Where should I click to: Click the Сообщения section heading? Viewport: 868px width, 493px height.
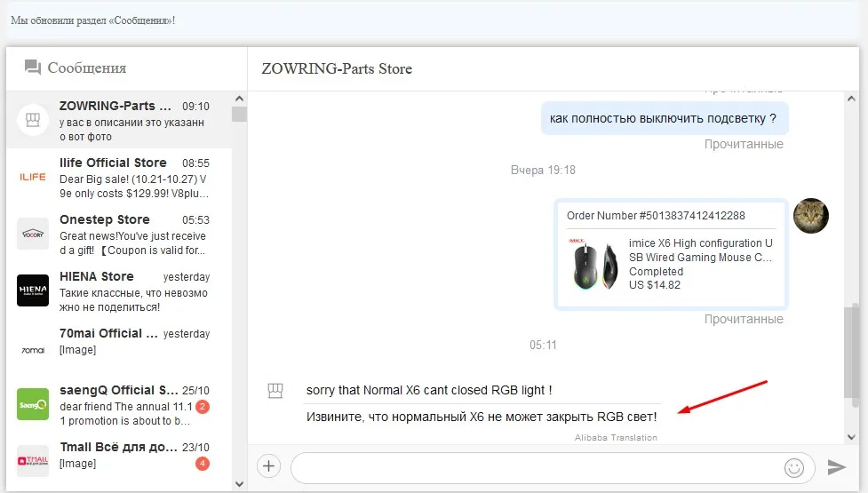coord(87,68)
